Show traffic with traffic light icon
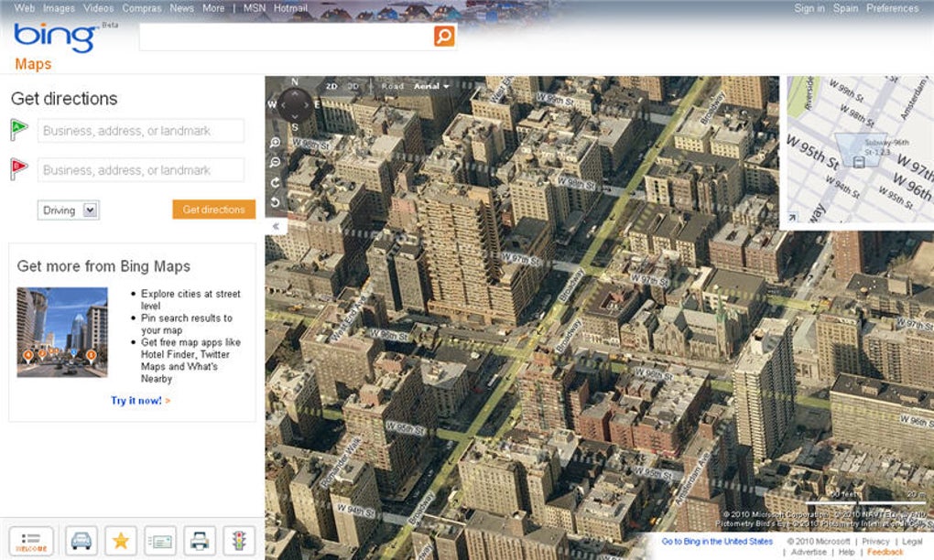The height and width of the screenshot is (560, 934). click(239, 541)
